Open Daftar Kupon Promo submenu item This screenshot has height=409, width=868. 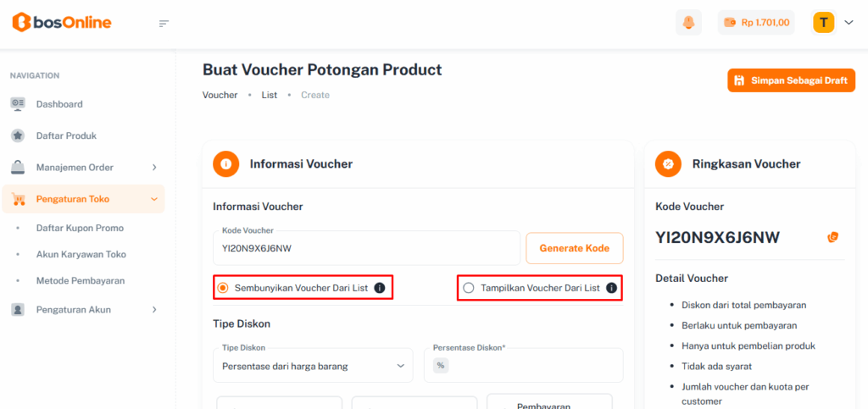coord(80,228)
